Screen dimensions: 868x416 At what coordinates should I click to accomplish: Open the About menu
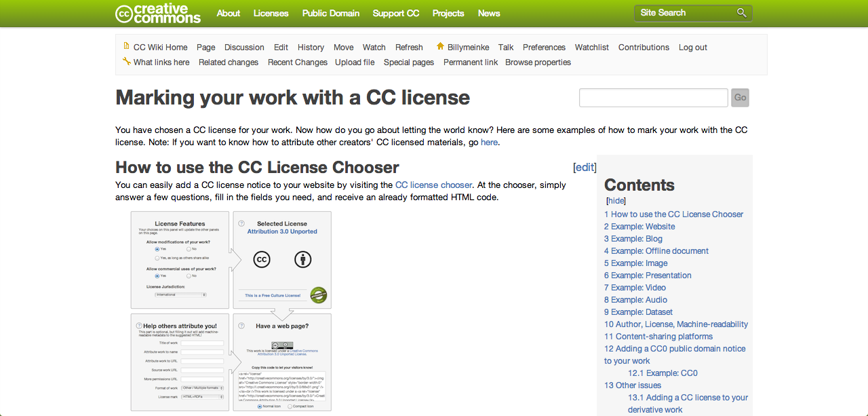click(x=229, y=13)
